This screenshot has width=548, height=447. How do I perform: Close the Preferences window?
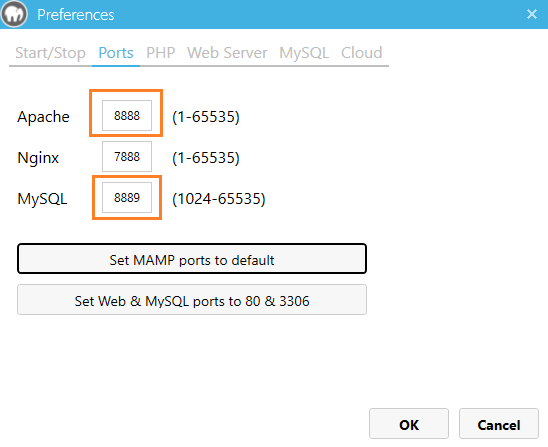tap(532, 14)
